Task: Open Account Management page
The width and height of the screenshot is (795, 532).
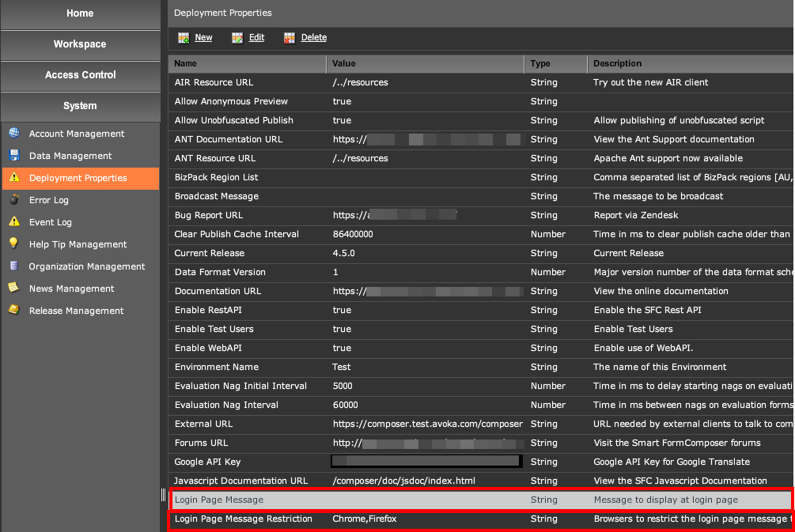Action: point(81,134)
